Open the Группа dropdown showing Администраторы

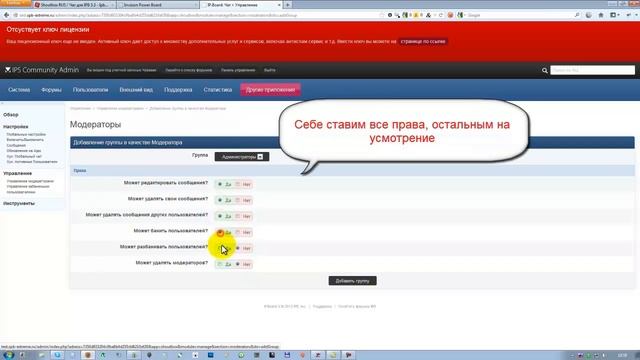(242, 157)
